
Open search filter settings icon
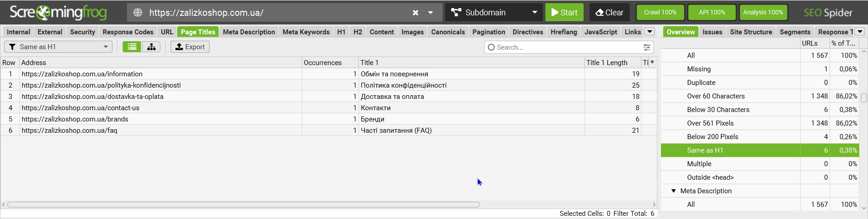coord(647,47)
